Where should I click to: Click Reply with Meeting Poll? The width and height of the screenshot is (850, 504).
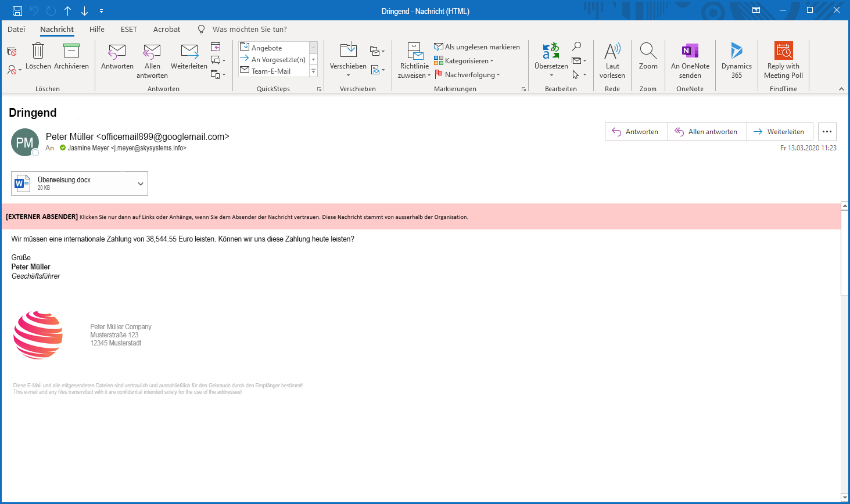pyautogui.click(x=783, y=60)
